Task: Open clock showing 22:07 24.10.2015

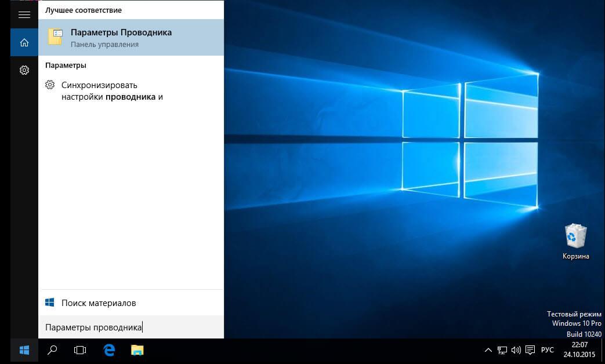Action: coord(579,350)
